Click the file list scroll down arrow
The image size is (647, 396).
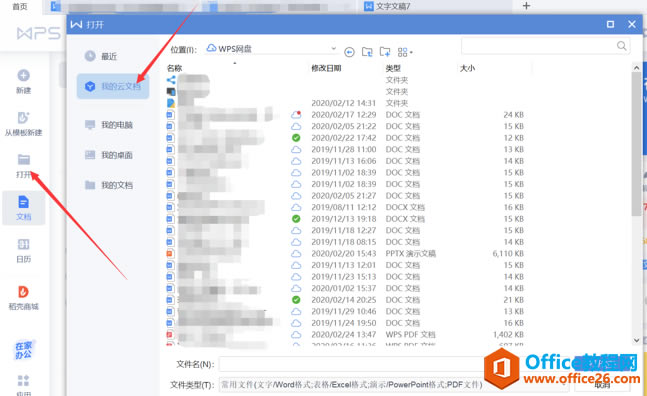636,340
